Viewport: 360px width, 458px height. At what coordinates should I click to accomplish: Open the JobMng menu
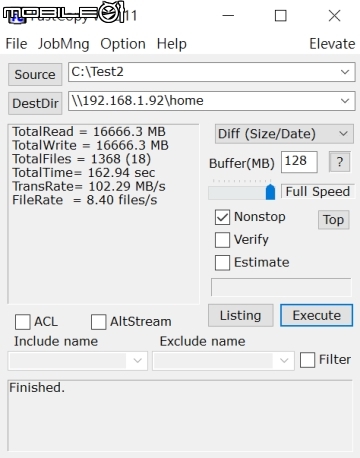tap(64, 44)
